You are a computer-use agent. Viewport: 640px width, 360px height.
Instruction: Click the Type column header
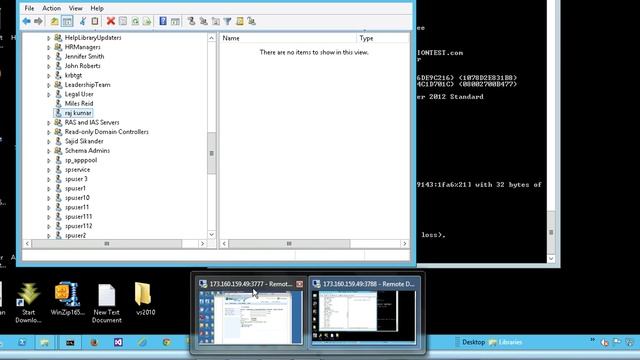(x=382, y=38)
